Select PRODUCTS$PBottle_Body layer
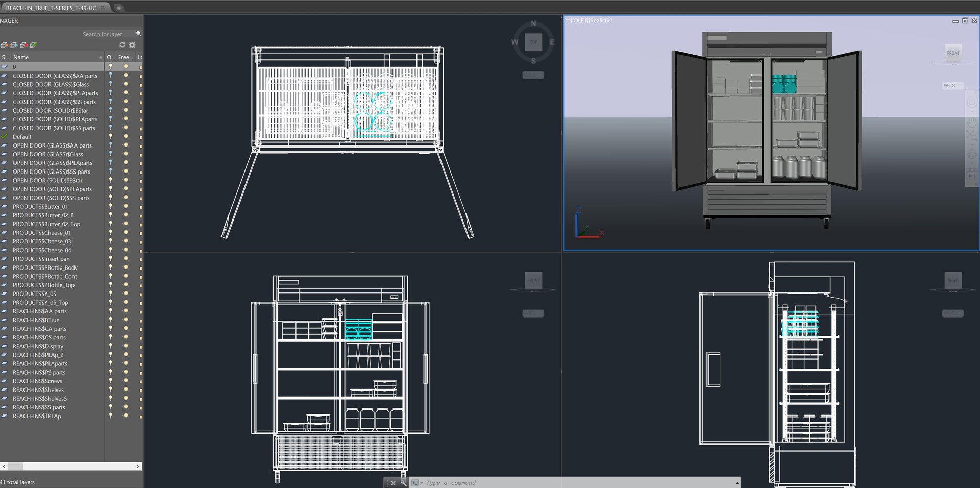Image resolution: width=980 pixels, height=488 pixels. (45, 267)
